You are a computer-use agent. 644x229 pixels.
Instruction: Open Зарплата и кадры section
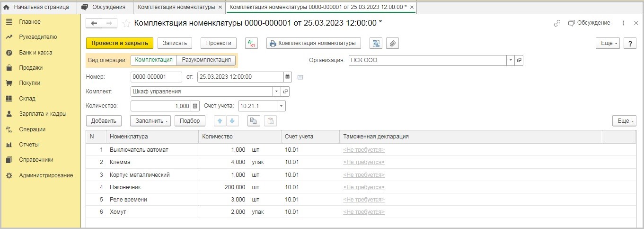point(43,114)
